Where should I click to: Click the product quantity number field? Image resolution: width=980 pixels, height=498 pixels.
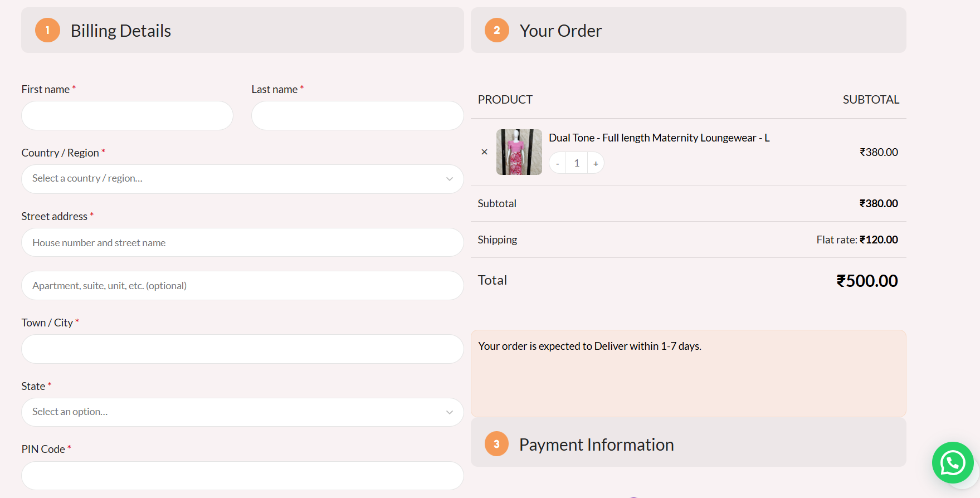click(577, 163)
